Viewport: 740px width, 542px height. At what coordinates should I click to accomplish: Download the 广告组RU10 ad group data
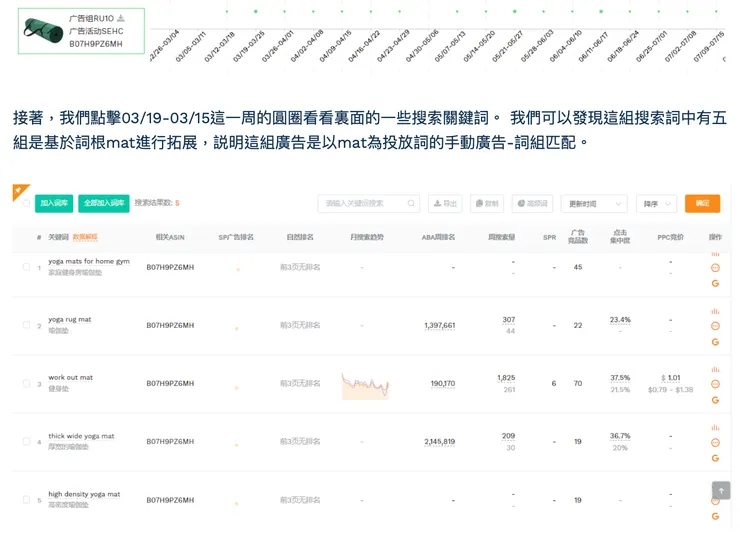[x=121, y=18]
